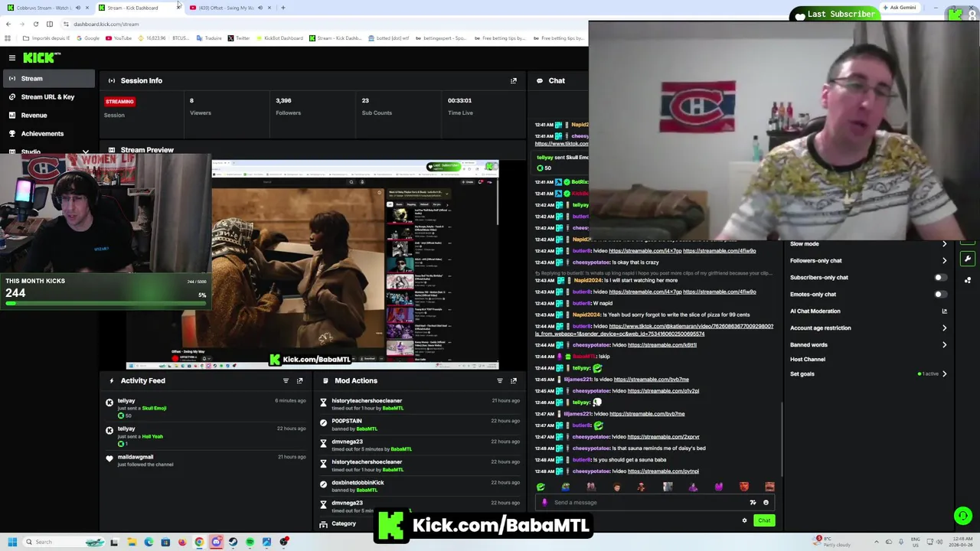Image resolution: width=980 pixels, height=551 pixels.
Task: Reload the browser page
Action: click(35, 24)
